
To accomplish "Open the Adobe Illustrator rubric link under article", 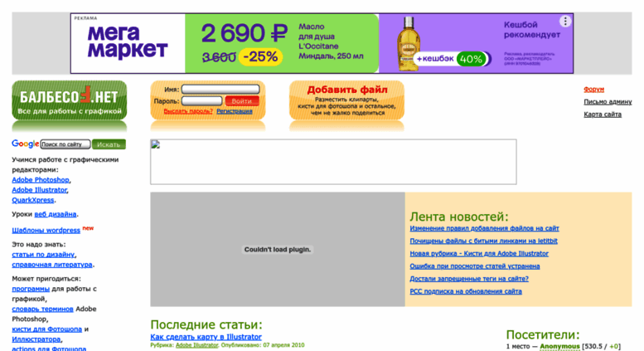I will (196, 345).
